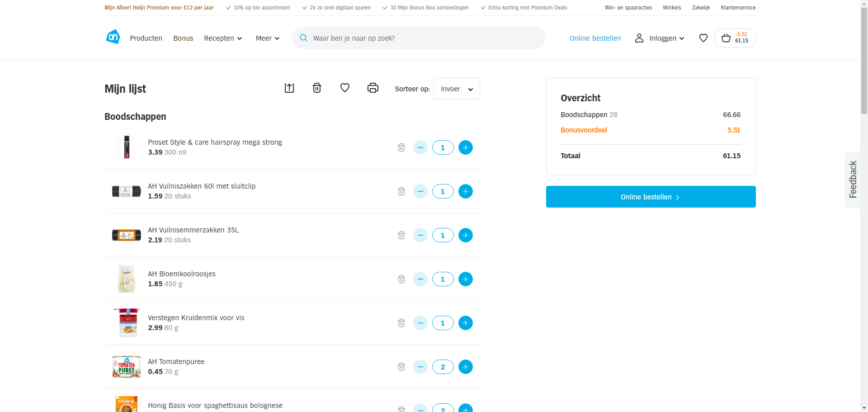
Task: Click the blue Online bestellen button
Action: click(651, 197)
